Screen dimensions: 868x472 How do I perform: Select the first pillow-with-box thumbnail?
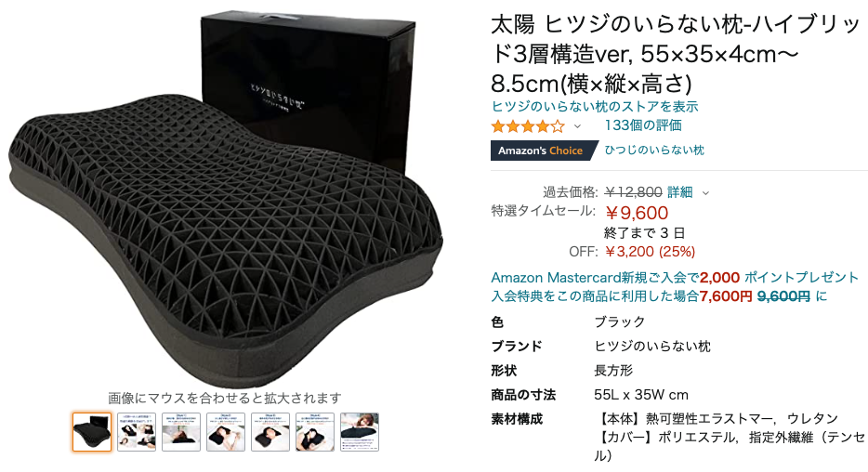(x=92, y=432)
